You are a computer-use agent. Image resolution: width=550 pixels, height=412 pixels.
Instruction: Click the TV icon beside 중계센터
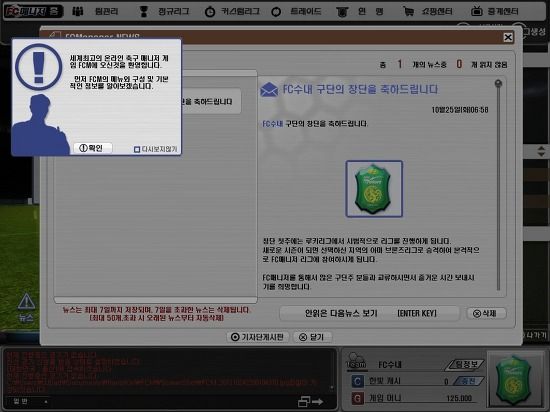pyautogui.click(x=476, y=11)
